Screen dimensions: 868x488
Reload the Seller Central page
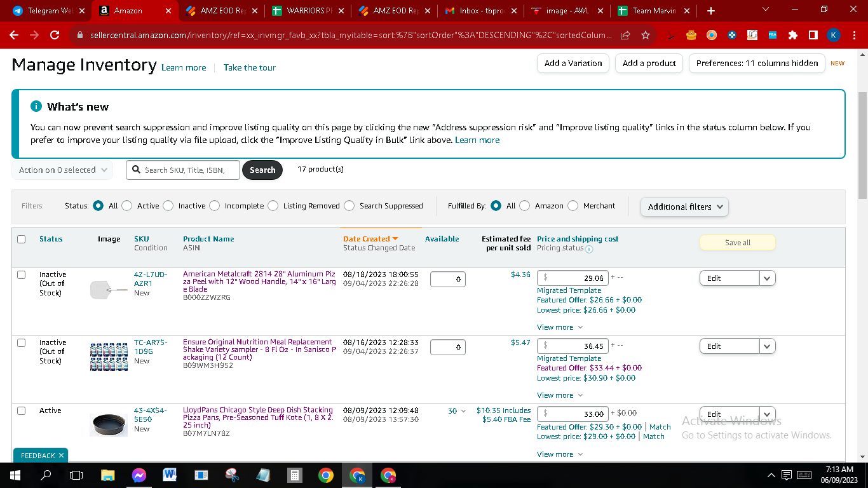coord(55,36)
